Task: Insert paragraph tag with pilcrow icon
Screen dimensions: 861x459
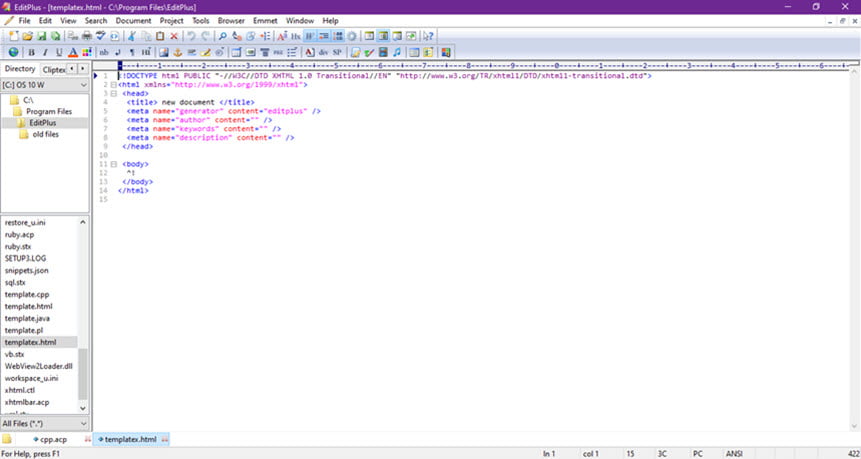Action: click(132, 52)
